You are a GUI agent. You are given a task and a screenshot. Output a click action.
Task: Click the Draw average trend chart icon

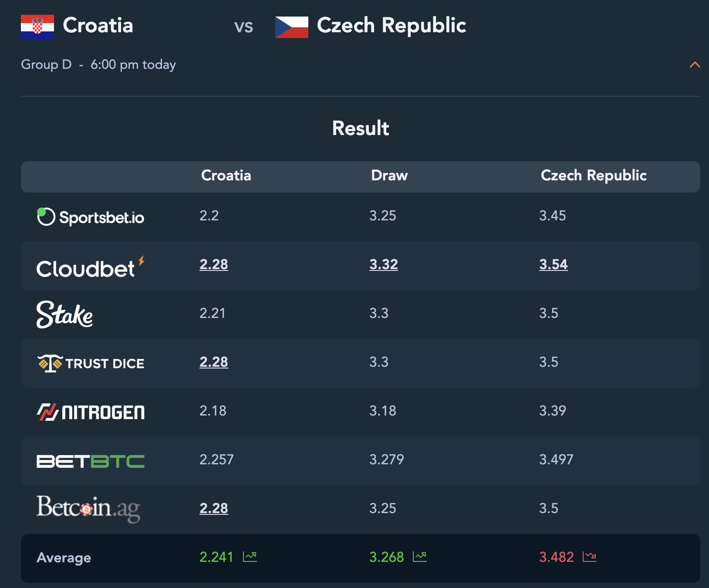pyautogui.click(x=420, y=557)
